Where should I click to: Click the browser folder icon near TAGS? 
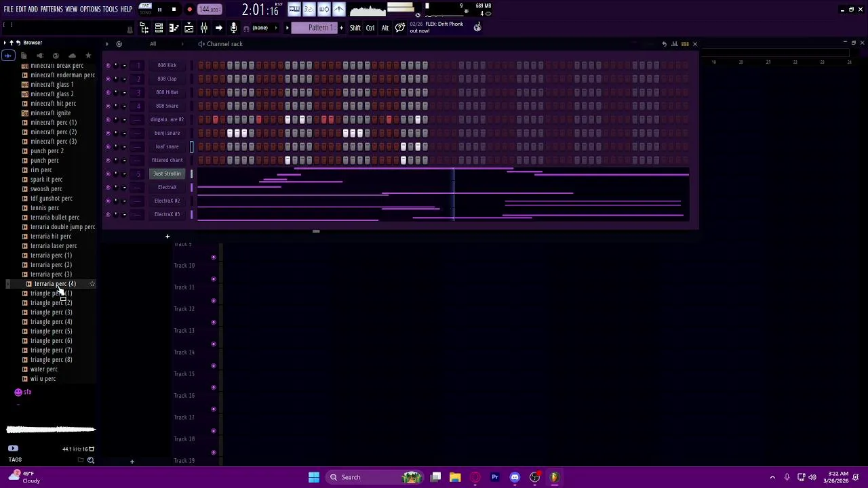coord(81,460)
